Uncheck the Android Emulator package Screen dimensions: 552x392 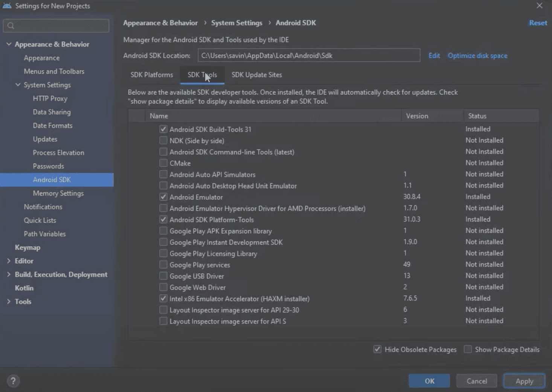163,197
